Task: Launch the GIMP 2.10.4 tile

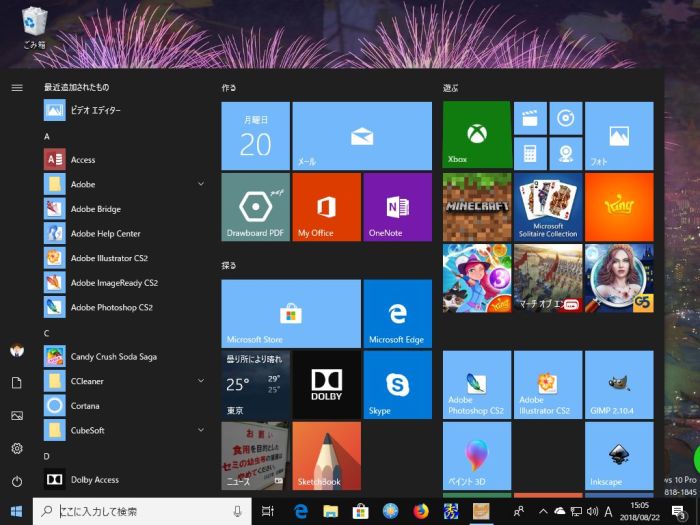Action: pos(619,384)
